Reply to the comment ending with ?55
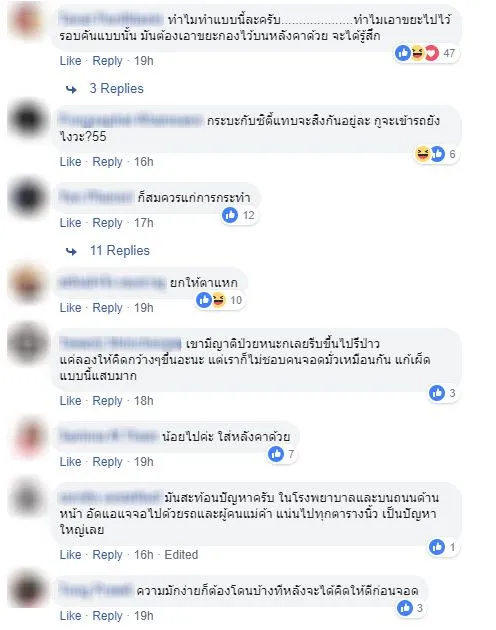496x630 pixels. pyautogui.click(x=107, y=162)
